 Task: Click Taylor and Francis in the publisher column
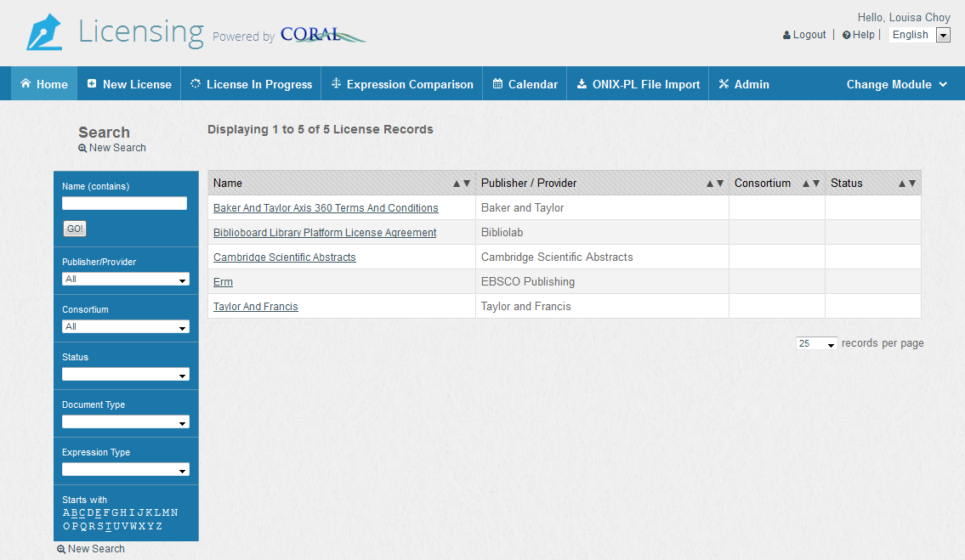click(x=526, y=307)
